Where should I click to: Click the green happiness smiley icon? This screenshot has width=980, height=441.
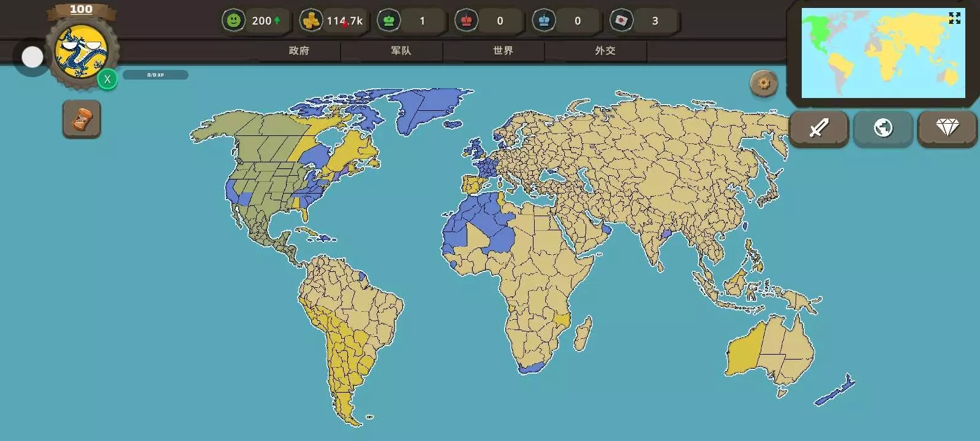233,20
